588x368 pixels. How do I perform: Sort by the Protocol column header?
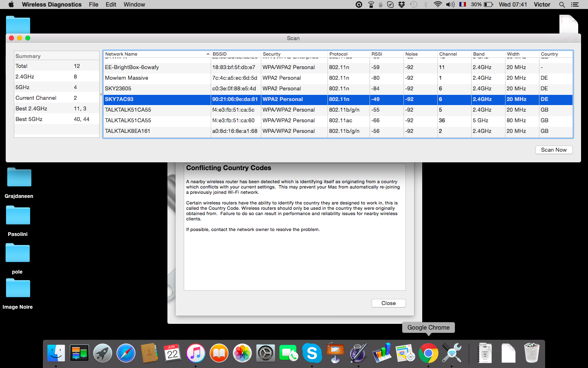pyautogui.click(x=349, y=54)
